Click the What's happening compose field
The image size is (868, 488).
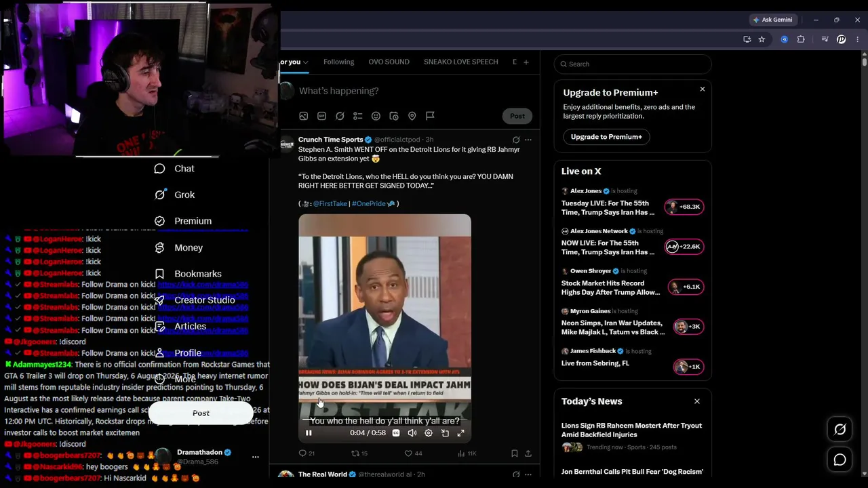(414, 91)
